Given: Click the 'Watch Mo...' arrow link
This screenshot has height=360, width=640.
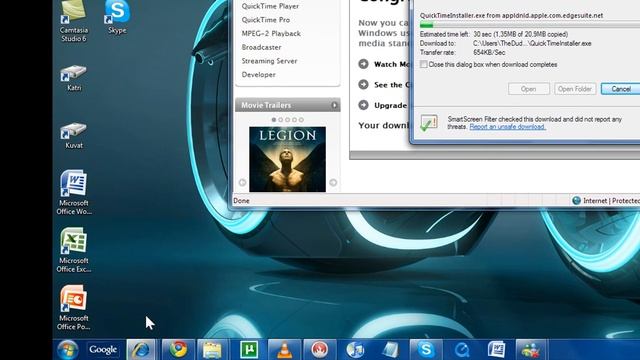Looking at the screenshot, I should (363, 64).
